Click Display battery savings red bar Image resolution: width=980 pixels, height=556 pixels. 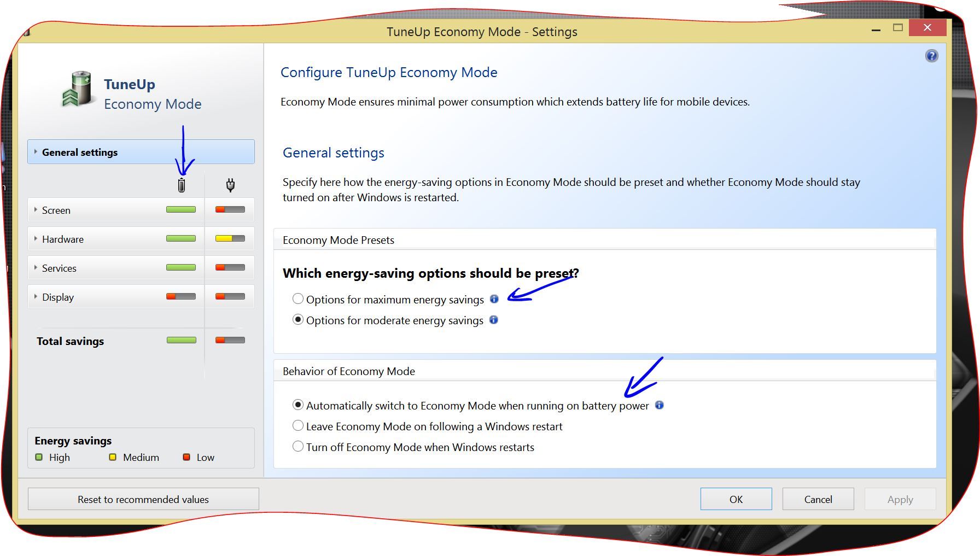point(181,296)
